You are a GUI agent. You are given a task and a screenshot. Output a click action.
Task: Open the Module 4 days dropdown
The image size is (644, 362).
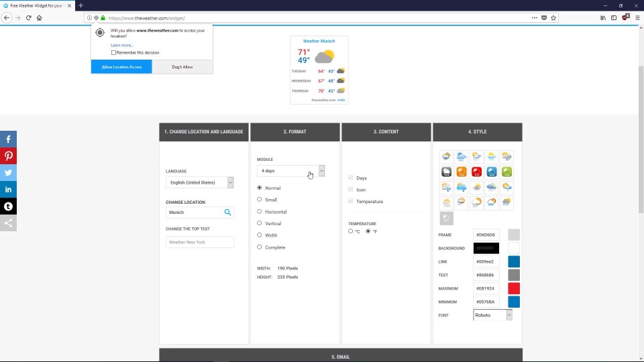pos(290,171)
